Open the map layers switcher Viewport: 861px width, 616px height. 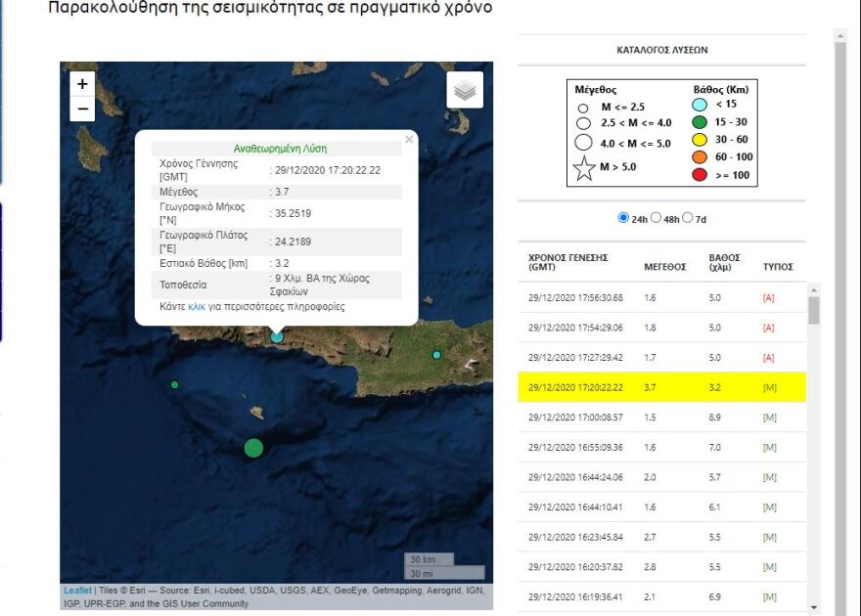464,89
